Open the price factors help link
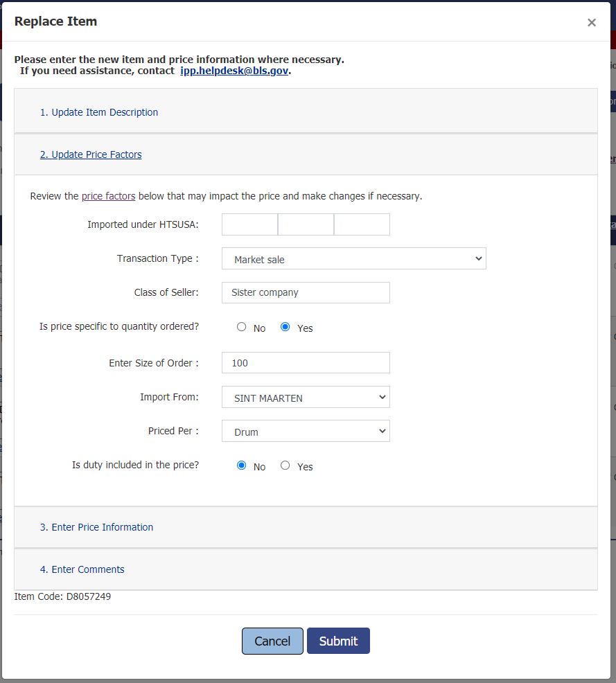 (x=108, y=196)
